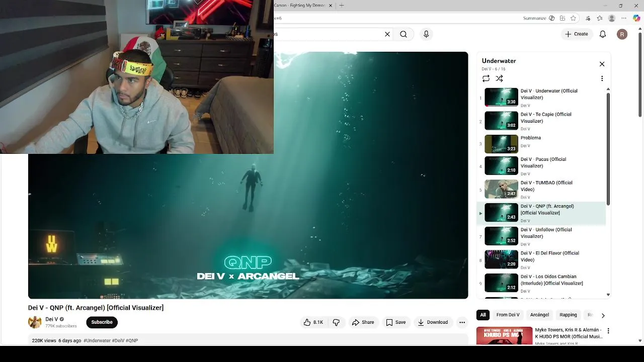Click the Create button

576,34
